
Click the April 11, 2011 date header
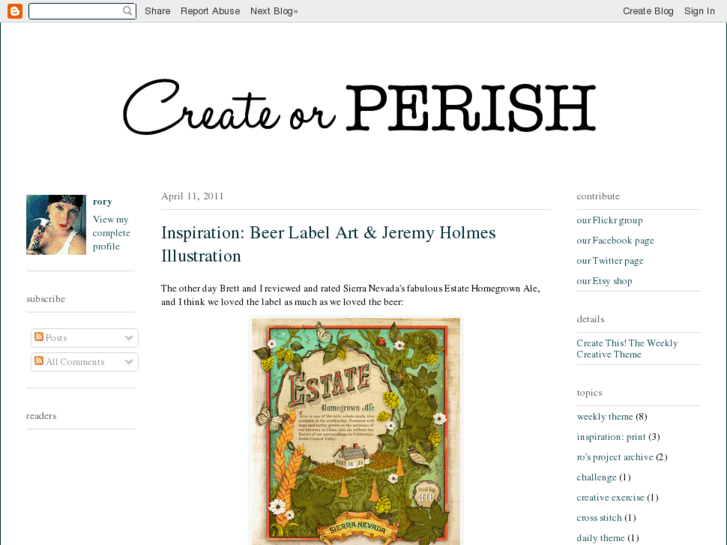pos(192,196)
